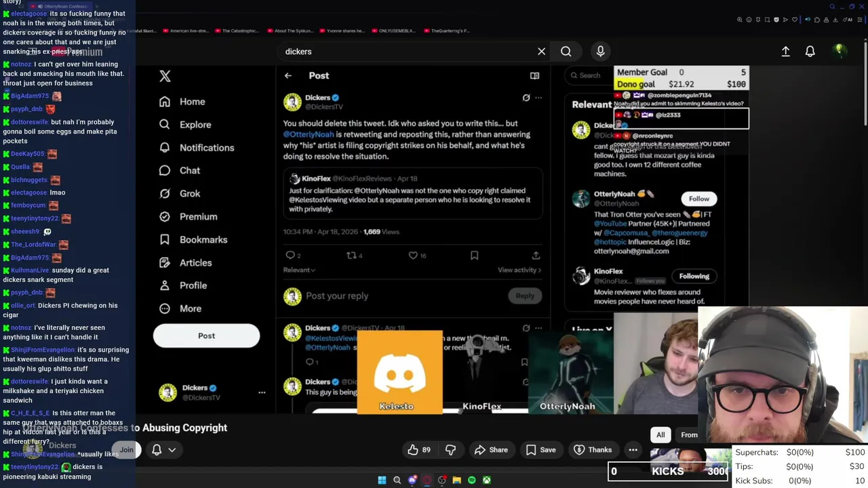Open the three-dot menu on Dickers' tweet

tap(538, 98)
